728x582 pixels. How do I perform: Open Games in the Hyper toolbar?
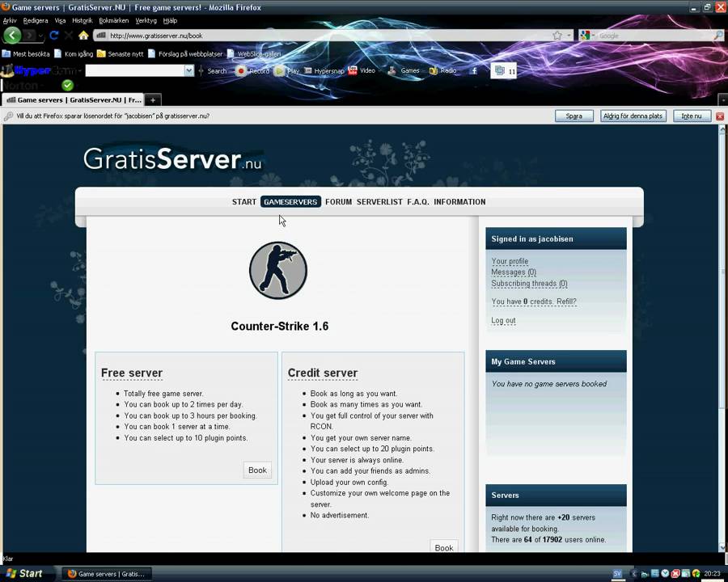404,70
